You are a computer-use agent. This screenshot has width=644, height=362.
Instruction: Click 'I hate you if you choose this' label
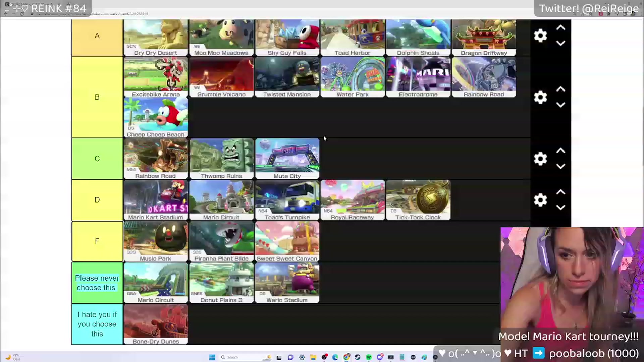pos(97,324)
